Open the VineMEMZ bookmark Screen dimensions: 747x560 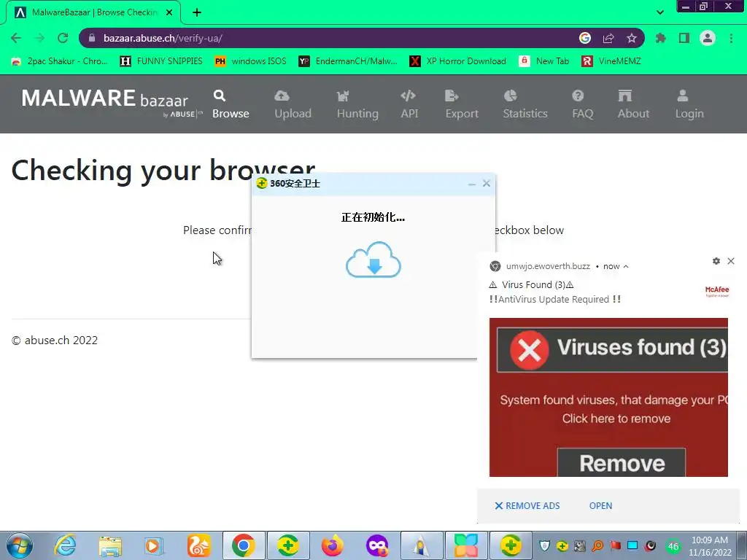[611, 61]
